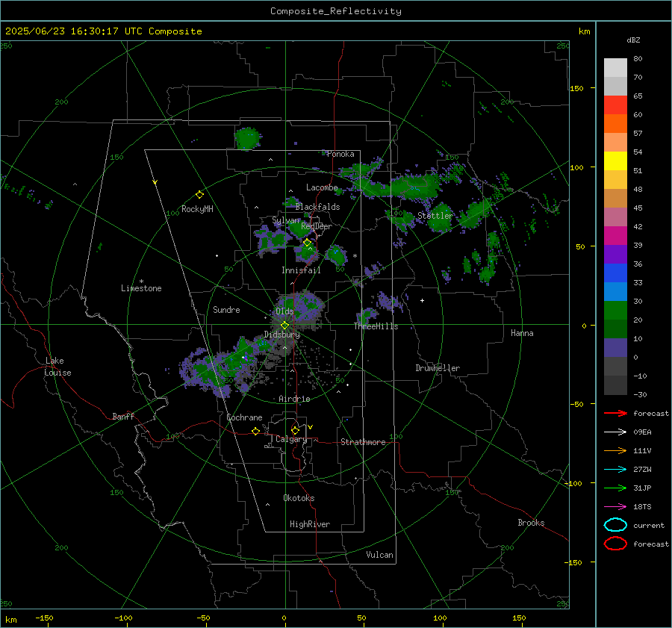Click the yellow radar-site diamond above Didsbury
This screenshot has width=672, height=628.
point(284,326)
